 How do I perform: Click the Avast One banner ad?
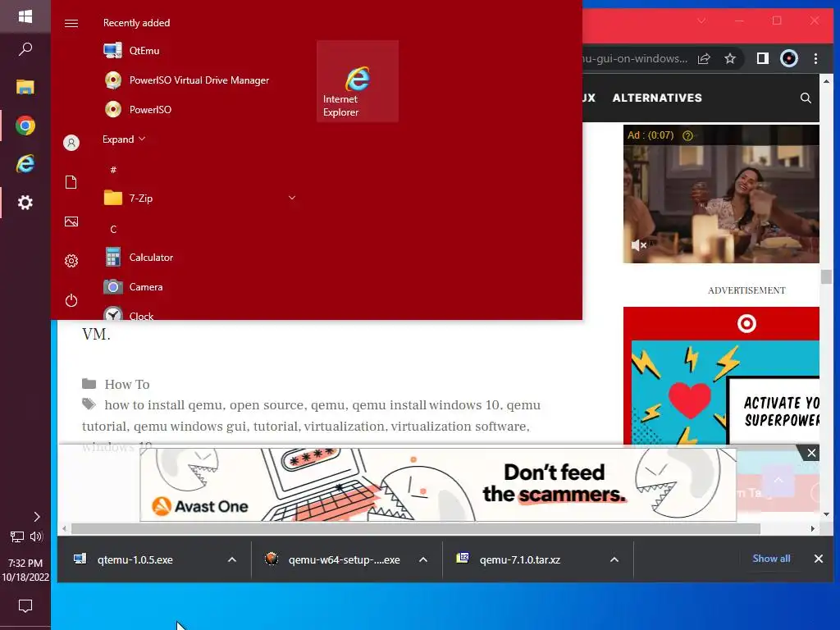pyautogui.click(x=438, y=486)
